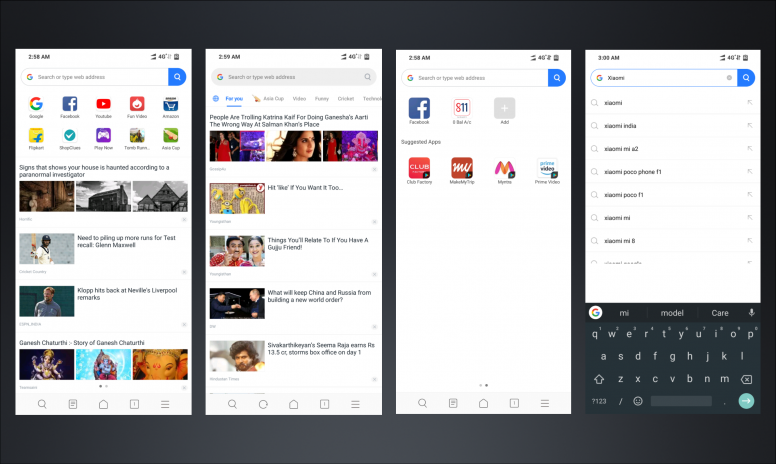Open the Asia Cup shortcut icon
The width and height of the screenshot is (776, 464).
171,136
